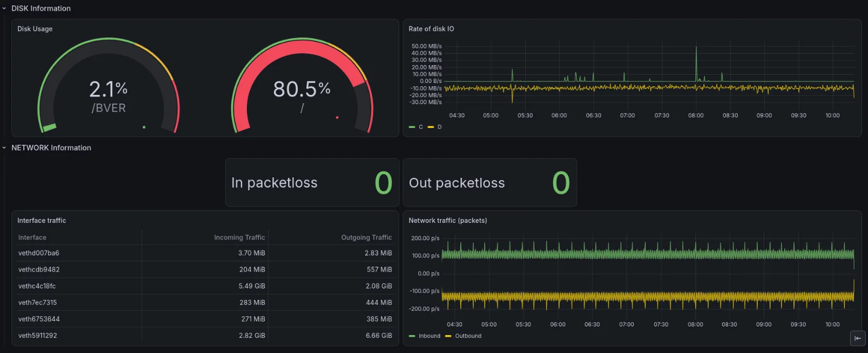This screenshot has width=868, height=353.
Task: Click the 08:00 spike in disk IO graph
Action: tap(696, 64)
